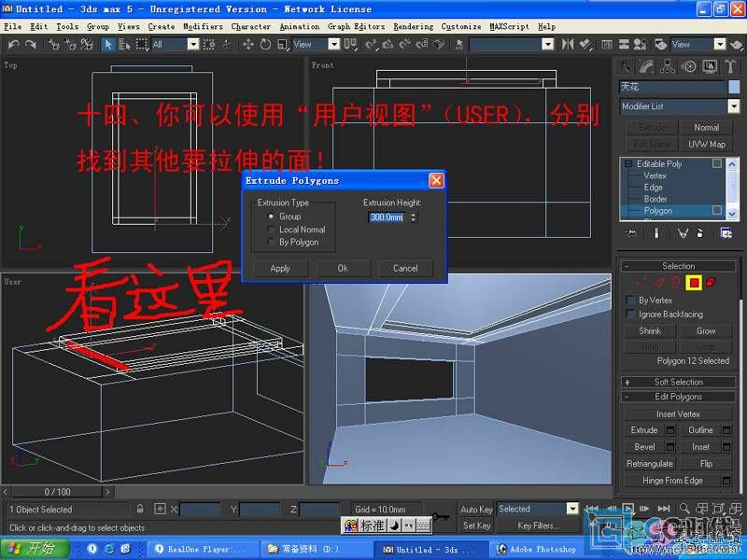Screen dimensions: 747x560
Task: Open reference coordinate system View dropdown
Action: (334, 45)
